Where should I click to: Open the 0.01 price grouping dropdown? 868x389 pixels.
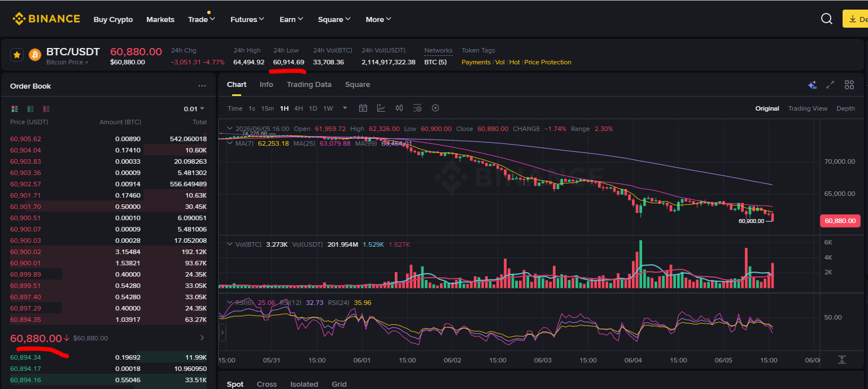click(194, 109)
